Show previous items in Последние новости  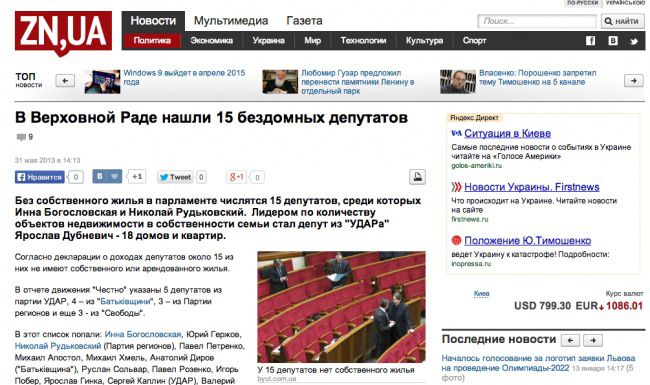(x=570, y=340)
